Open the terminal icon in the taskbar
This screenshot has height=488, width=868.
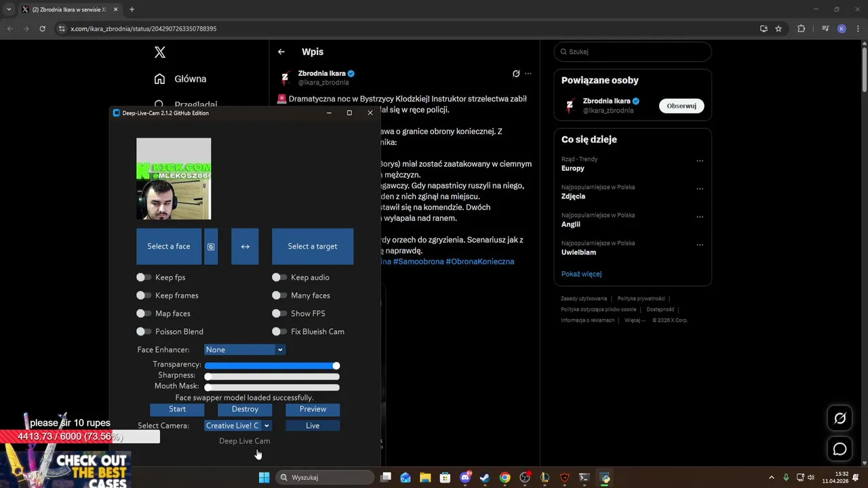point(584,477)
